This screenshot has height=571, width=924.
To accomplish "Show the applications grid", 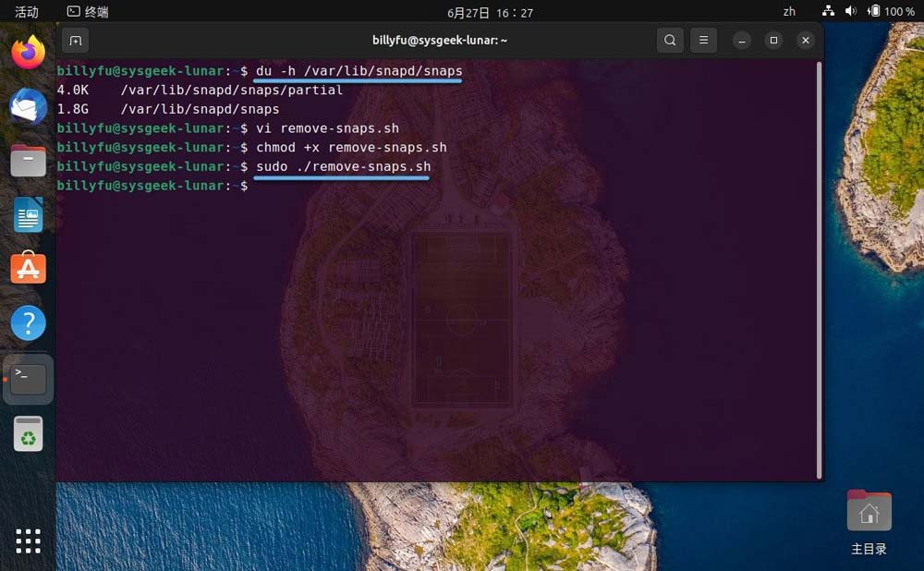I will tap(29, 541).
